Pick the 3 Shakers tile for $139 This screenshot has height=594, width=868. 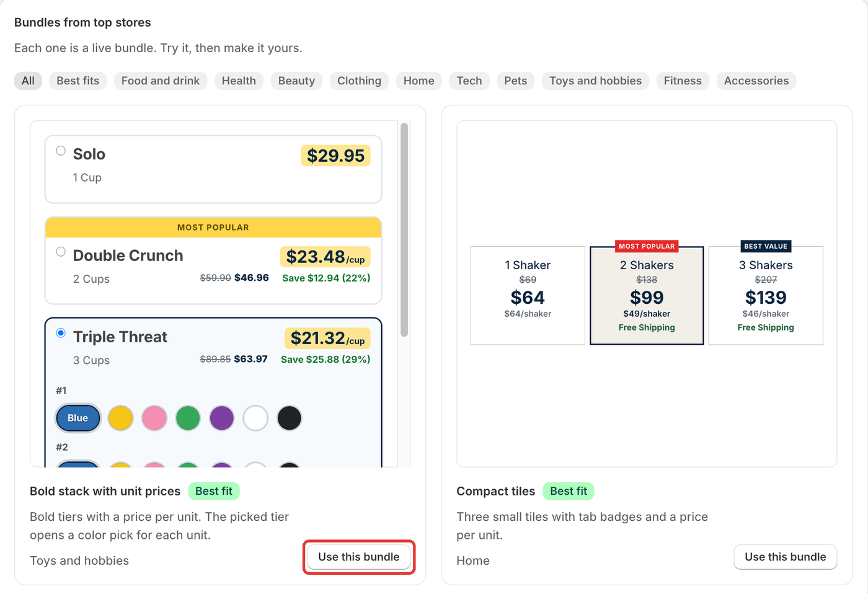coord(766,295)
